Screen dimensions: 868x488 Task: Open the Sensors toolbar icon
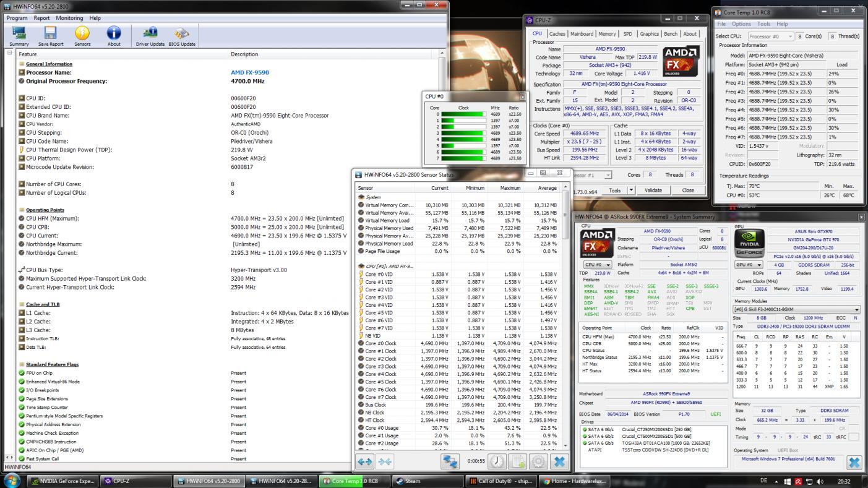pos(82,36)
